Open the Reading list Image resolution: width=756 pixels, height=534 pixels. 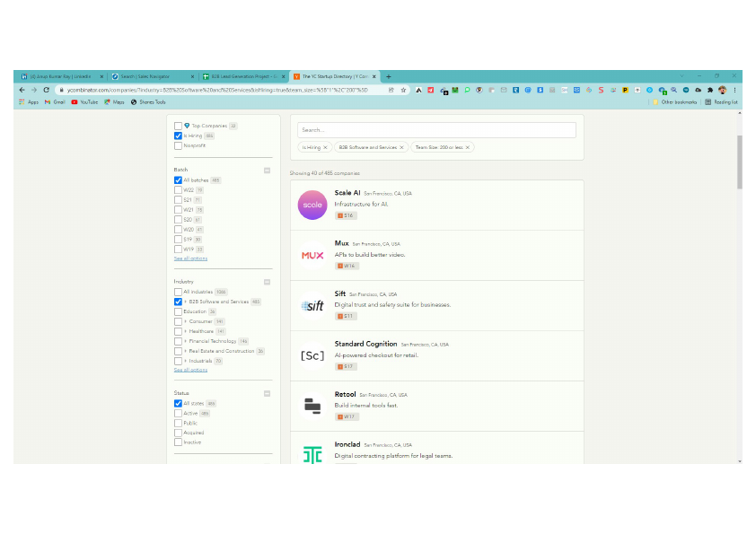721,102
